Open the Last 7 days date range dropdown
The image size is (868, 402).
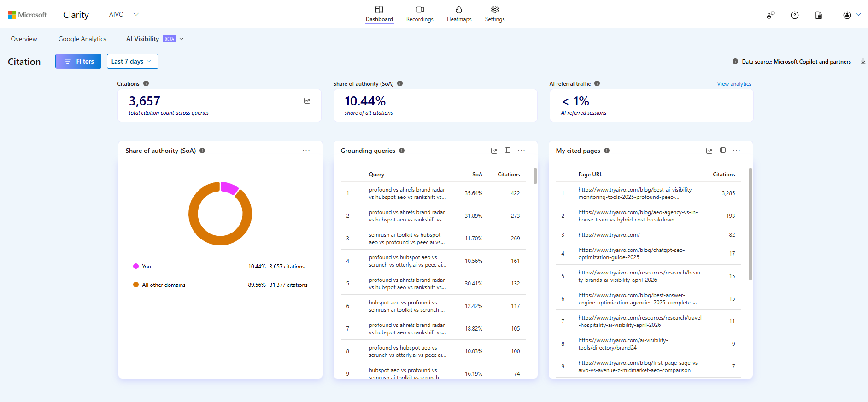133,61
